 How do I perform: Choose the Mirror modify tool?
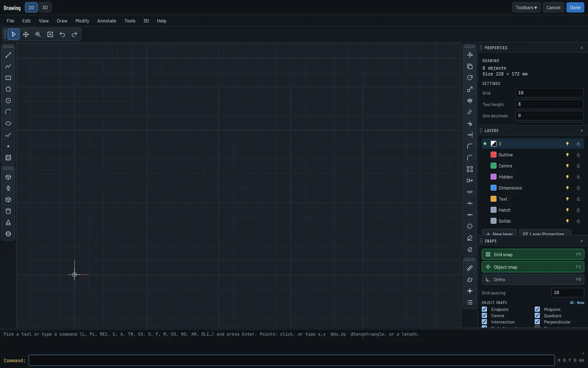470,101
